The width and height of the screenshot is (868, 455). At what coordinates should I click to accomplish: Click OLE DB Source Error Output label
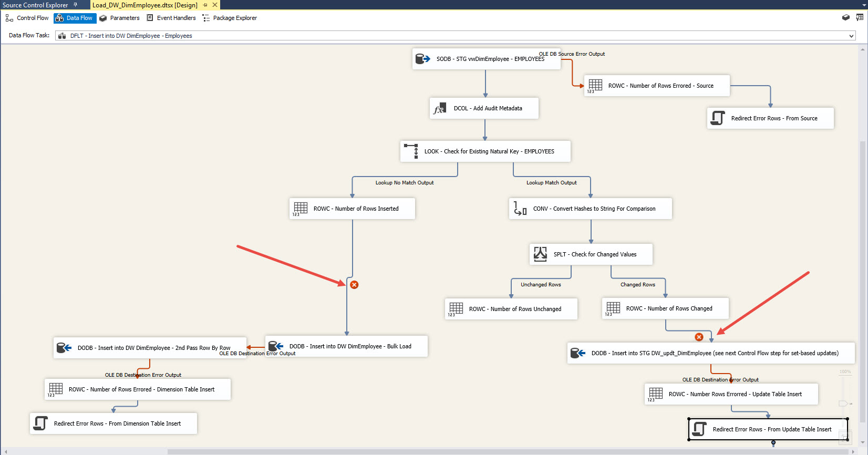pos(572,54)
